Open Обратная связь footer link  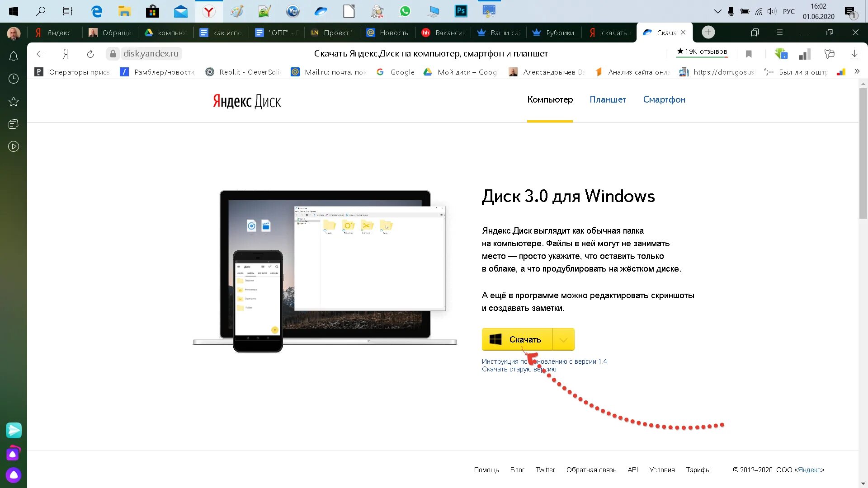coord(591,470)
